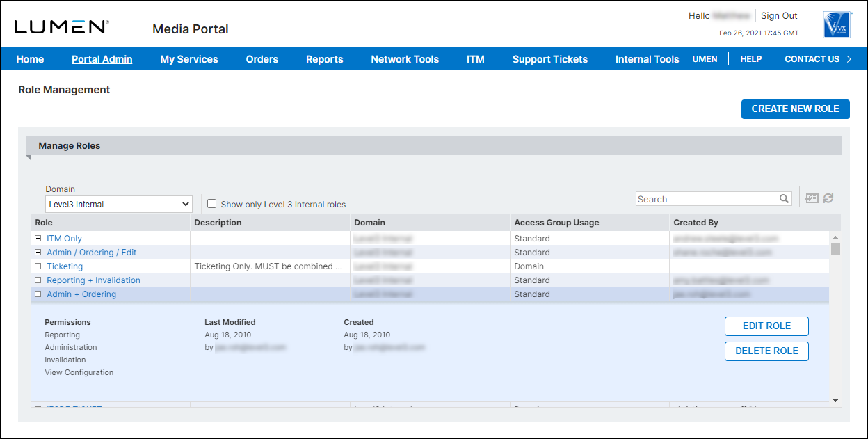The height and width of the screenshot is (439, 868).
Task: Click the Reporting permission text
Action: (x=62, y=335)
